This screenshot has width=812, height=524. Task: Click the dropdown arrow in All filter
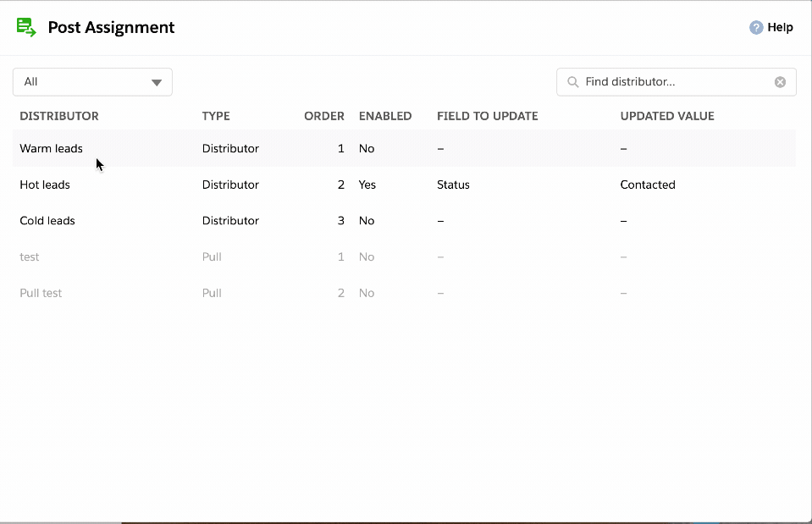pos(157,82)
